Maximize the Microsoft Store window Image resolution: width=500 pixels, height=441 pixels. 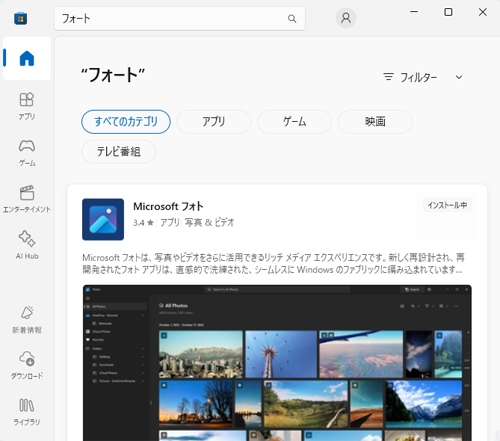click(x=448, y=12)
